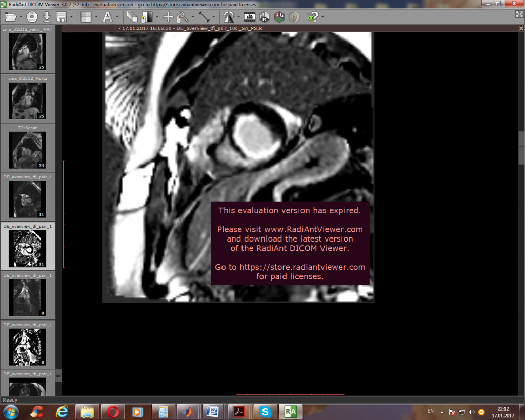Export images with the floppy disk icon
The image size is (525, 420).
point(62,17)
